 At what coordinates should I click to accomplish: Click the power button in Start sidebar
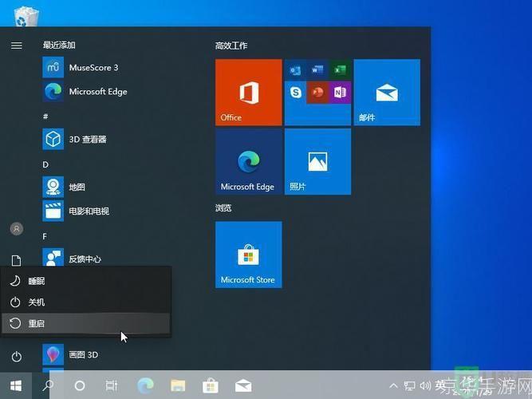(16, 357)
